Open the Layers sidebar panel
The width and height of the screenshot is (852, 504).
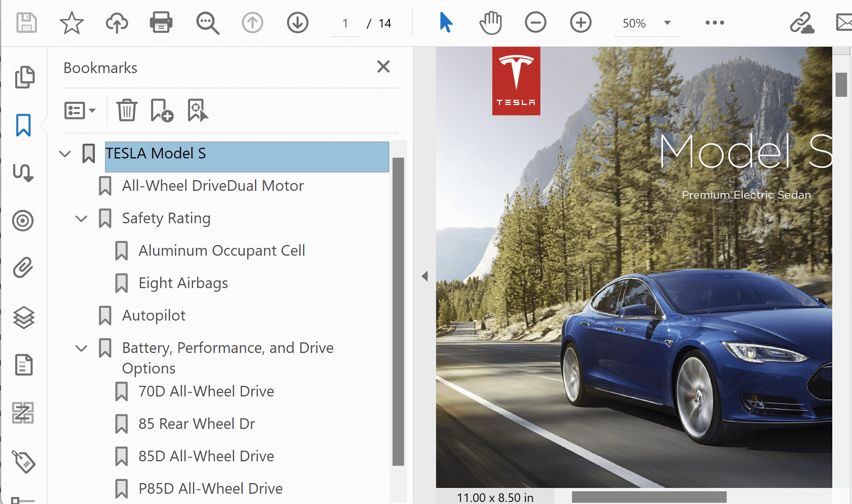tap(24, 317)
